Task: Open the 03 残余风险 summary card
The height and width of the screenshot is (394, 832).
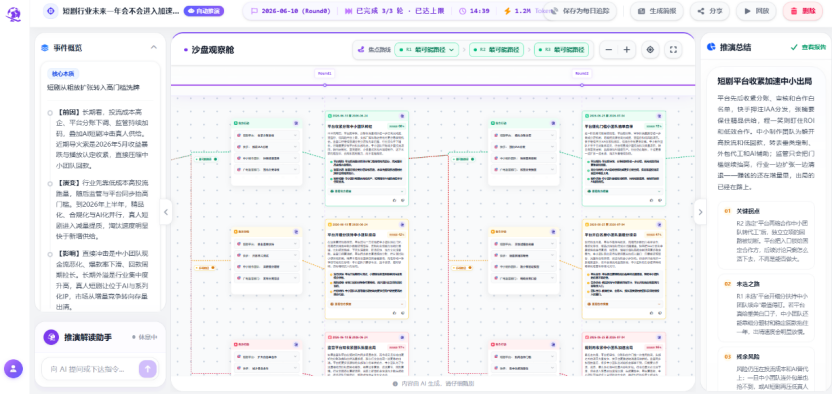Action: pos(766,369)
